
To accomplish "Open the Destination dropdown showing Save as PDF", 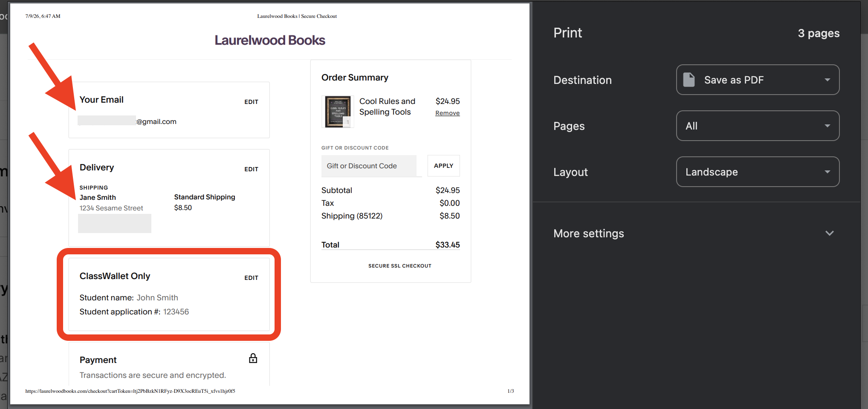I will pyautogui.click(x=758, y=80).
